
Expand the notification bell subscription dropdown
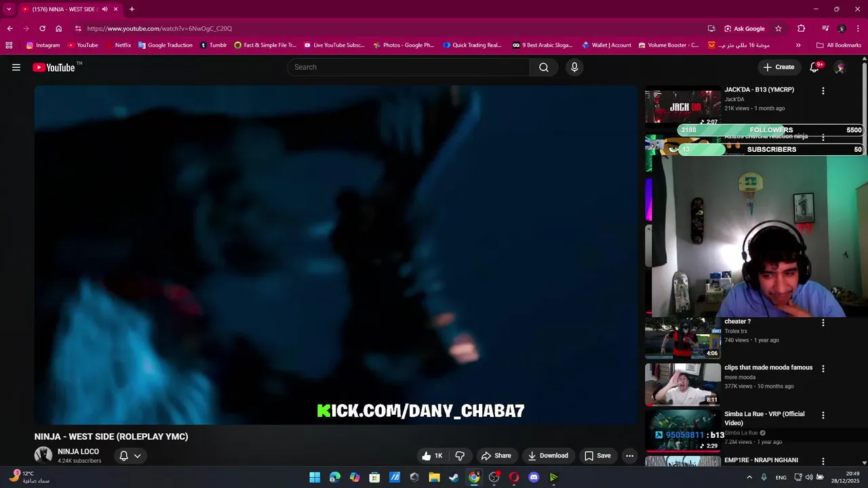point(137,456)
